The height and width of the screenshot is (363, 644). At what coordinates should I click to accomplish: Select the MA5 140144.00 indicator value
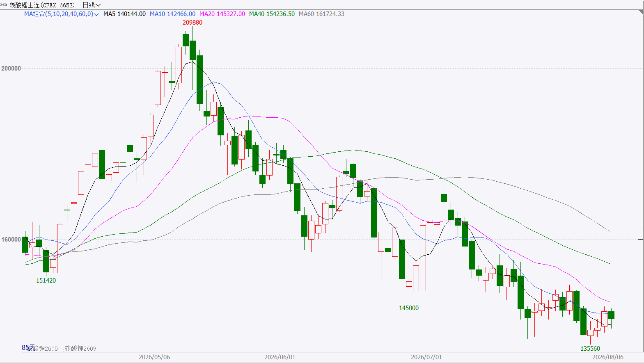click(x=124, y=14)
